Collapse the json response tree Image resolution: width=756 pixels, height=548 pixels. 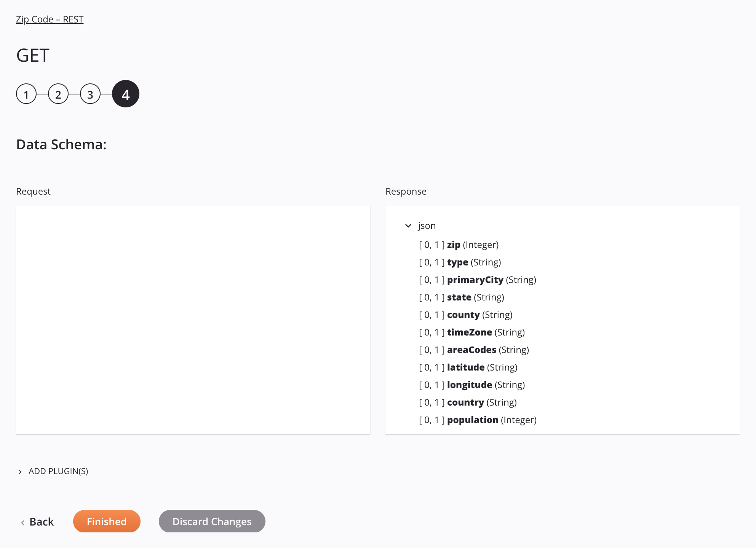409,225
